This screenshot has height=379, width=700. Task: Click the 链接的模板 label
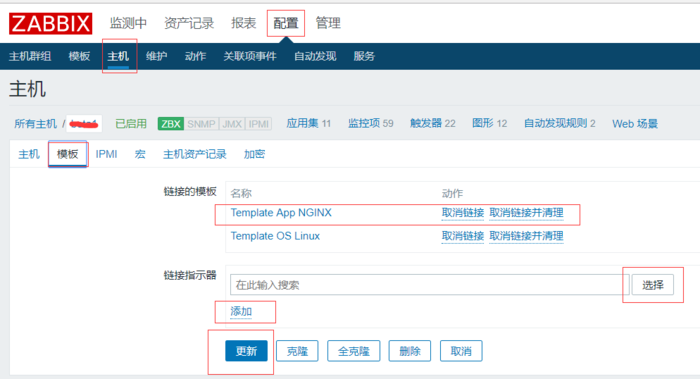(190, 192)
